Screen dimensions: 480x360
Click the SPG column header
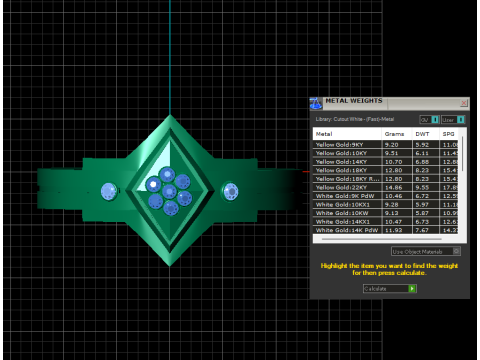click(449, 134)
